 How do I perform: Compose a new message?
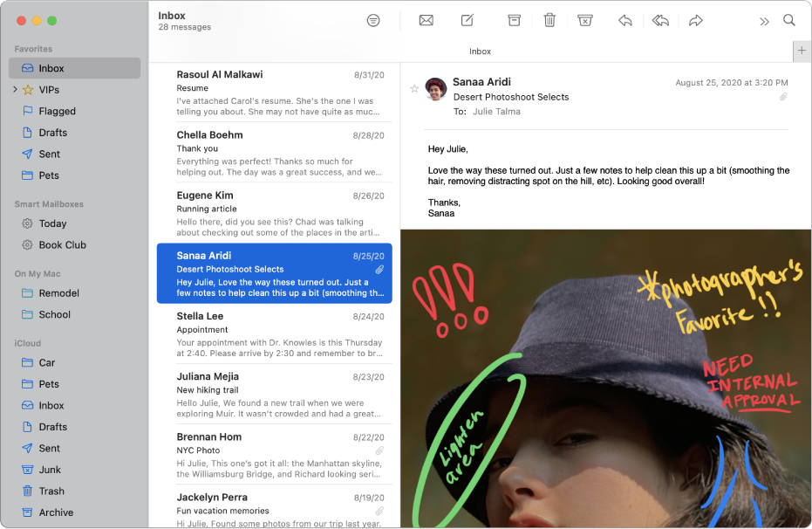click(x=467, y=21)
